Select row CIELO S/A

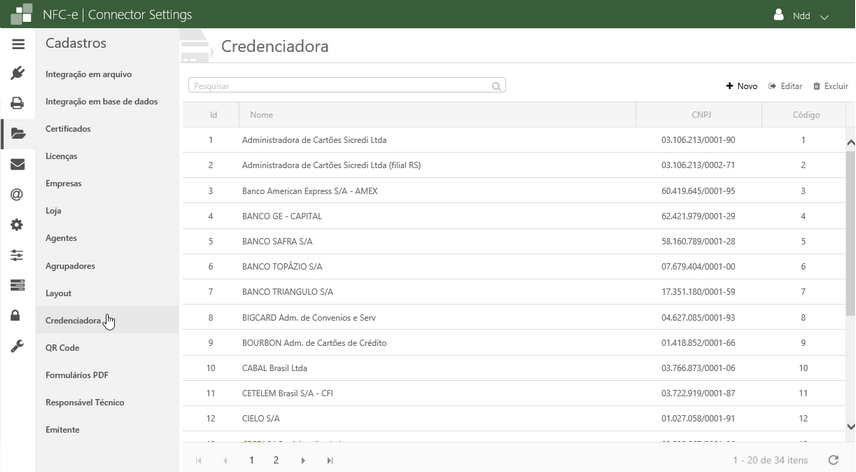click(x=514, y=419)
